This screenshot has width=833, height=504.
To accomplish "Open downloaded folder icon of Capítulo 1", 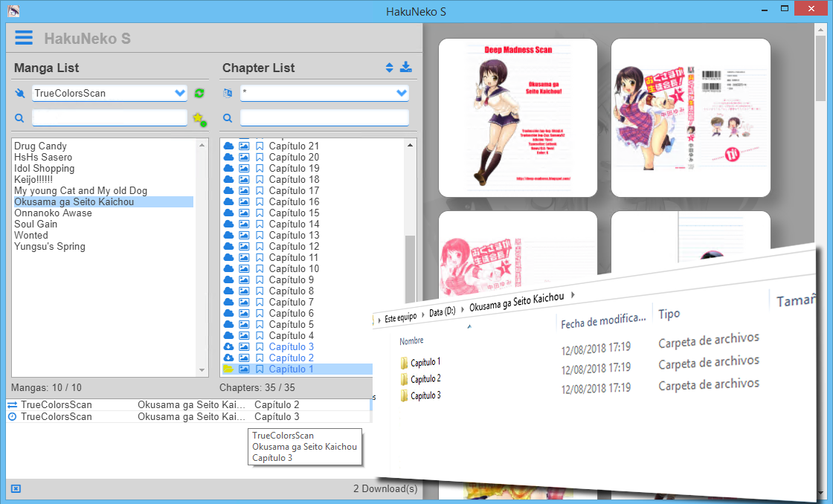I will point(228,369).
